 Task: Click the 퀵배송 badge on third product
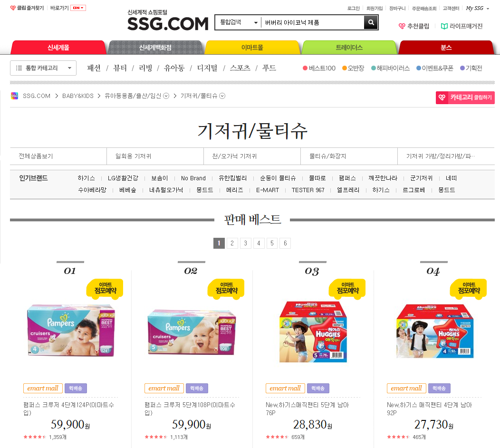coord(318,389)
